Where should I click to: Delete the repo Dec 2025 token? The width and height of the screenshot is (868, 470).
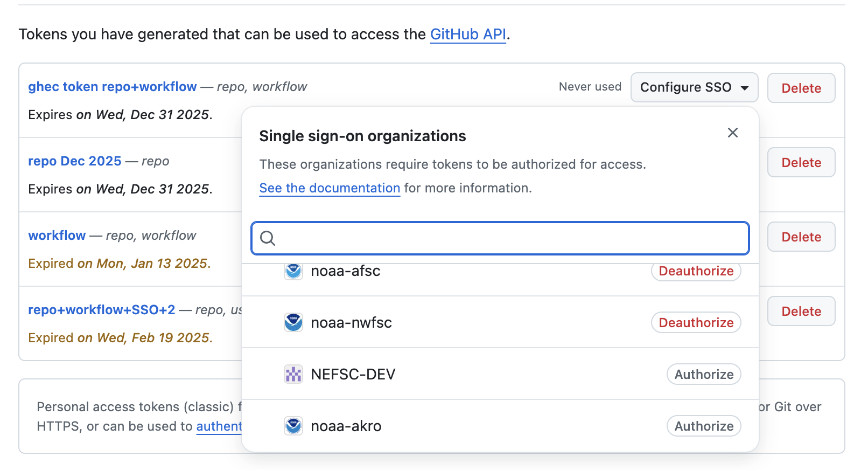point(801,162)
